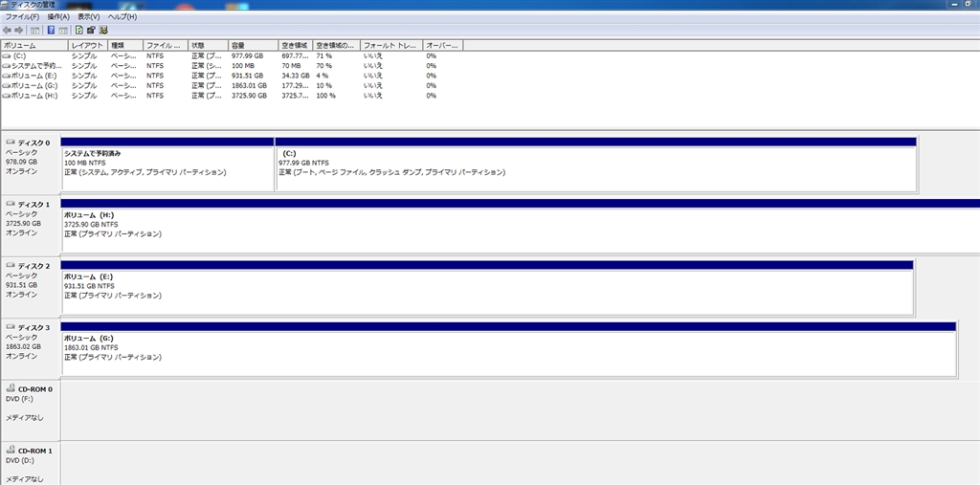Click the Back arrow toolbar icon
This screenshot has height=485, width=980.
click(7, 30)
